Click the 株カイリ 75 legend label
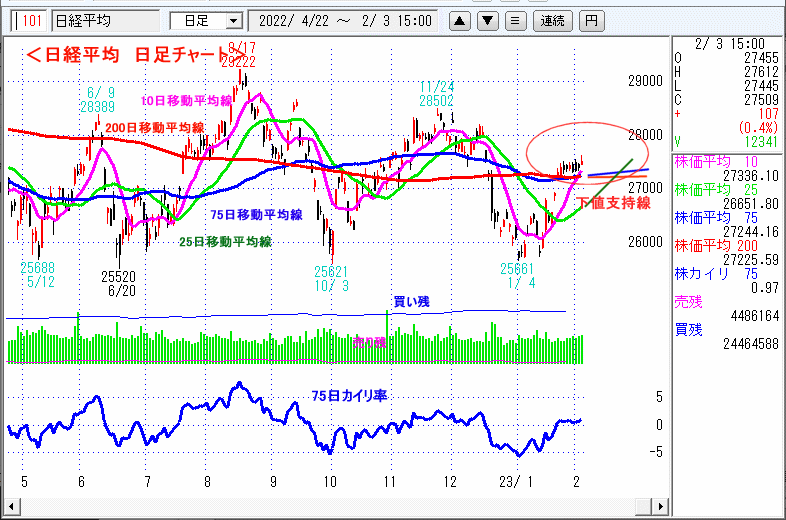Viewport: 786px width, 520px height. [x=716, y=274]
